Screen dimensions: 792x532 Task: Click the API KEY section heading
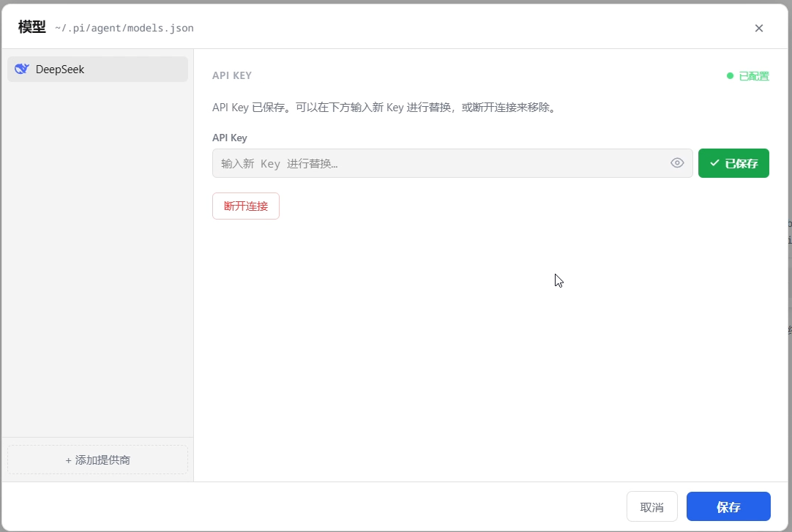[x=232, y=75]
